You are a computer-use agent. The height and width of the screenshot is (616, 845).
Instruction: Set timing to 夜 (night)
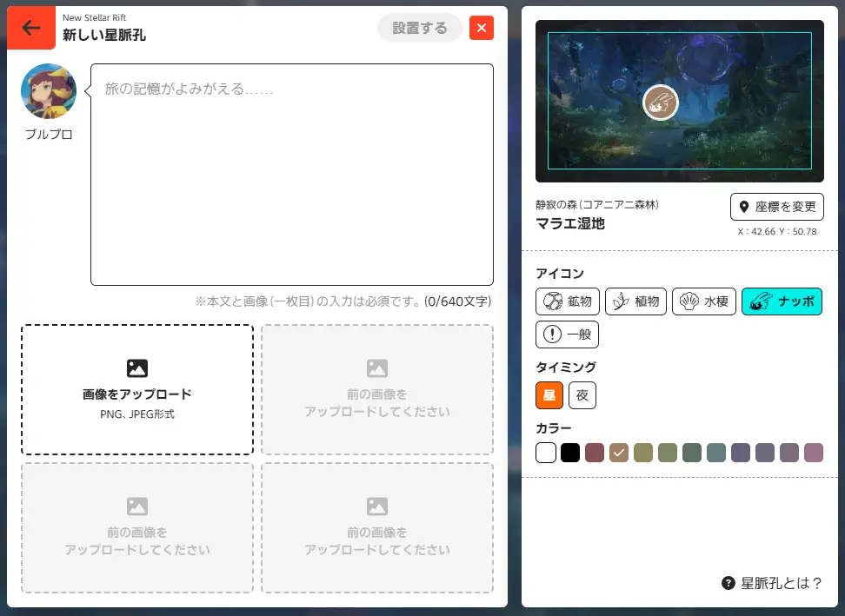[582, 395]
